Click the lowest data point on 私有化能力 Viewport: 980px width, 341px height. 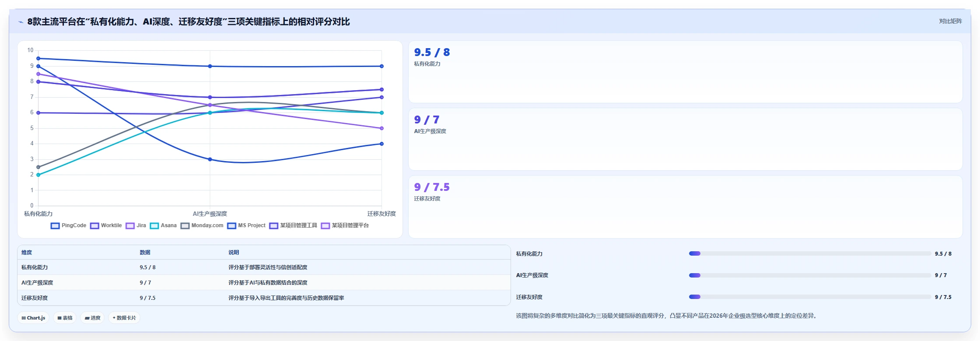38,175
